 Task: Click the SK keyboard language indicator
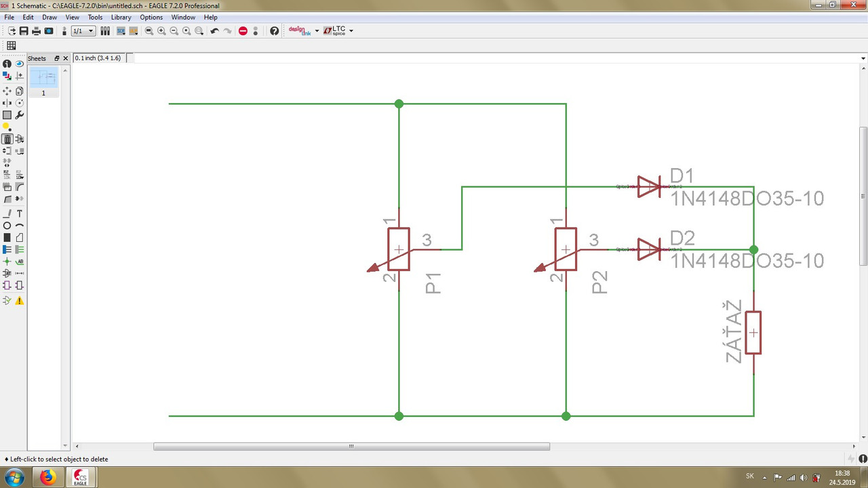coord(749,476)
